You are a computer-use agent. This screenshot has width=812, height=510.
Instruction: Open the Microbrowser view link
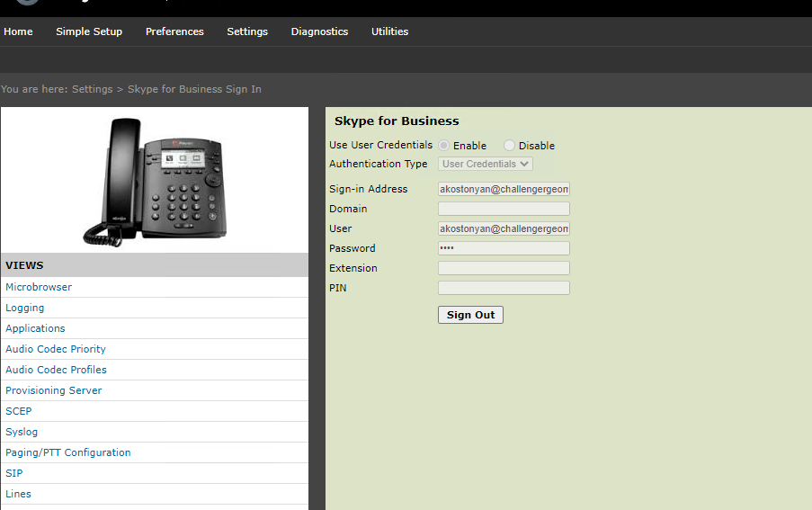pyautogui.click(x=39, y=287)
